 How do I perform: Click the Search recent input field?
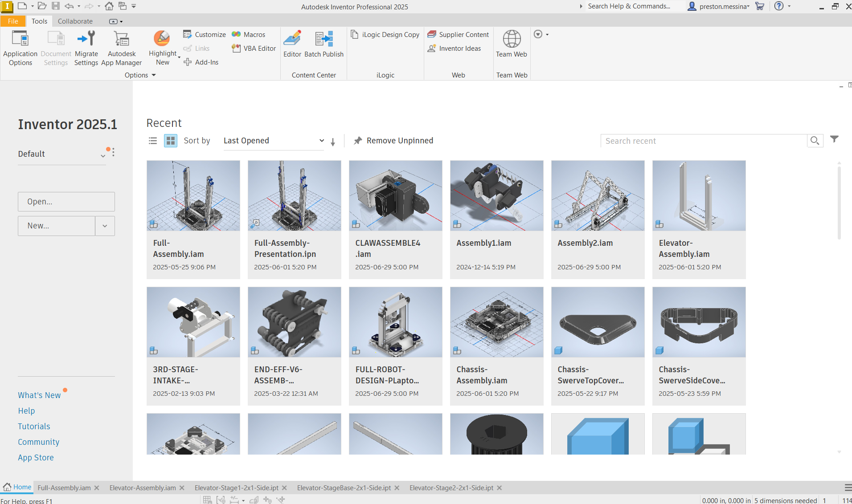pos(704,141)
